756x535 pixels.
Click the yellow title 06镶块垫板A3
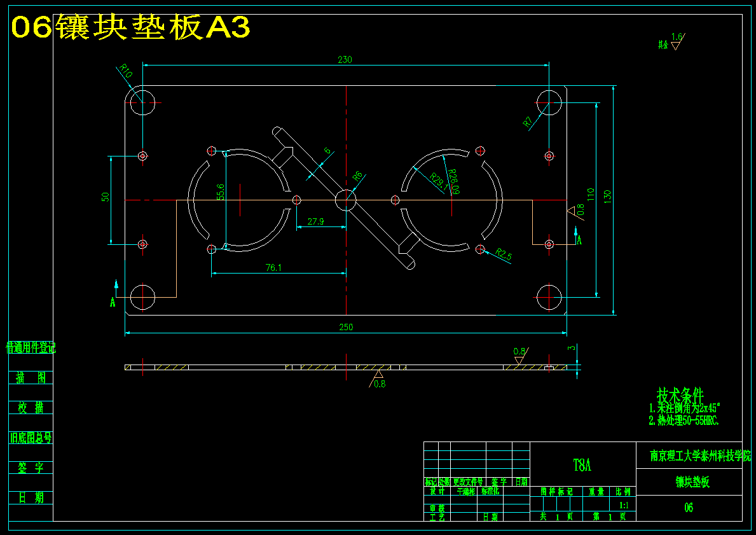pos(130,27)
